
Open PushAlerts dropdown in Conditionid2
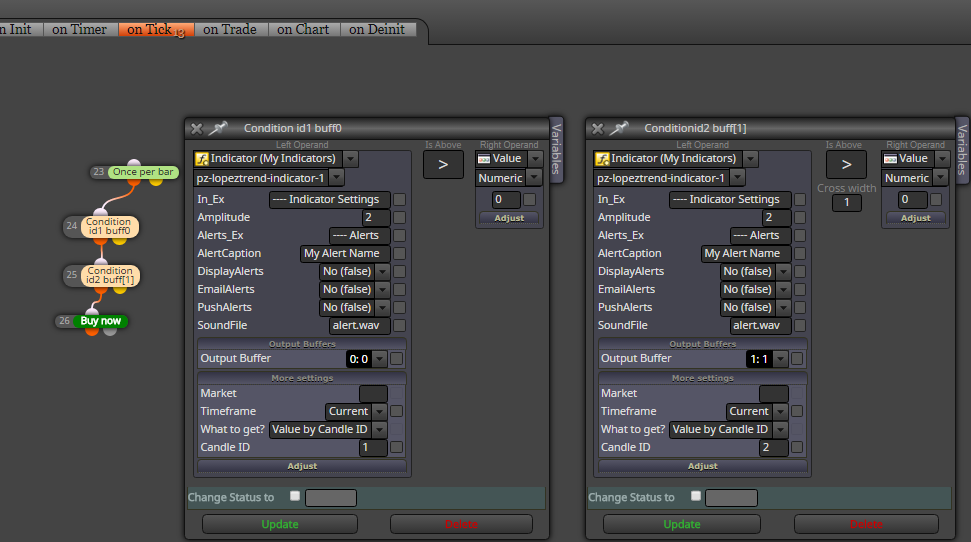point(783,307)
